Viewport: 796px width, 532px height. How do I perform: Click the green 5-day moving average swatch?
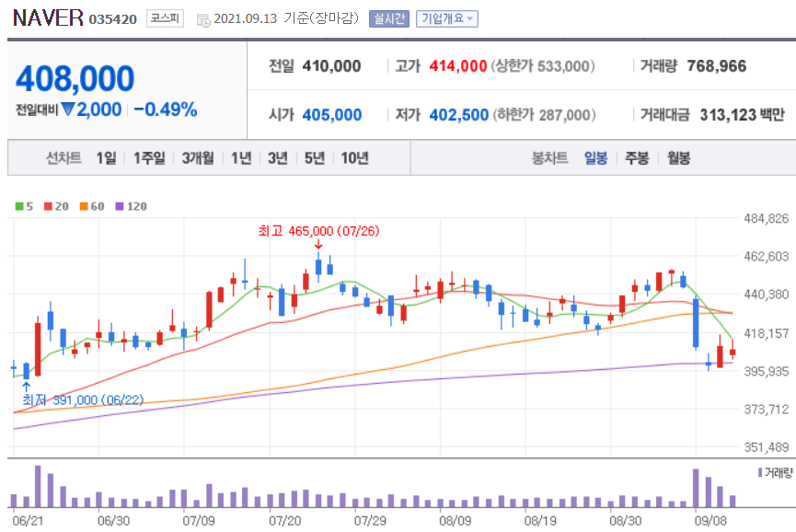coord(19,206)
